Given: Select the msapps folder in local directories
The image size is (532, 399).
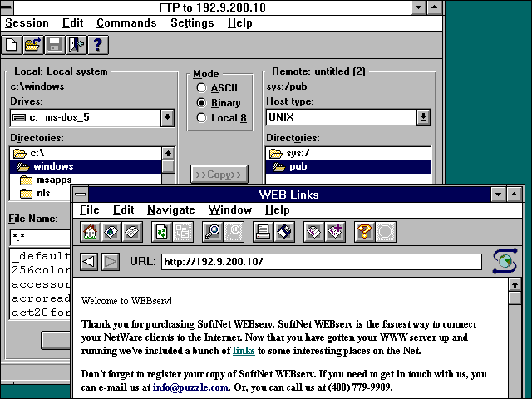Looking at the screenshot, I should pyautogui.click(x=86, y=180).
